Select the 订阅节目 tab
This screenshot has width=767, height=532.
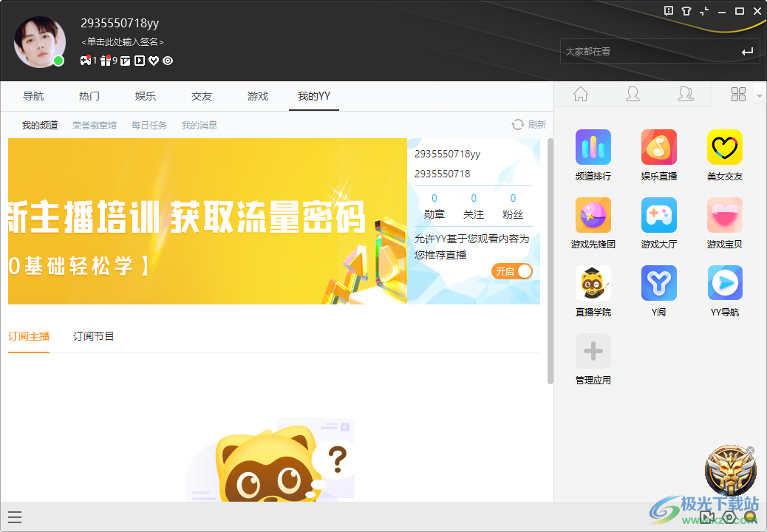pyautogui.click(x=93, y=336)
